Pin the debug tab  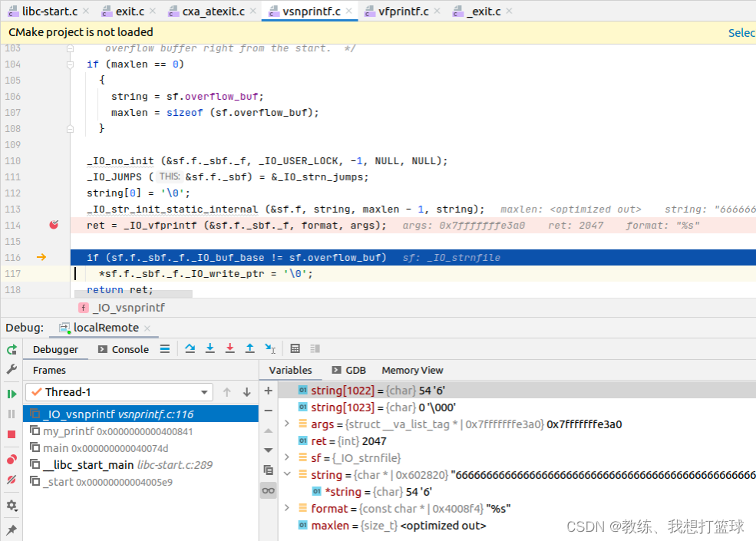(x=12, y=529)
